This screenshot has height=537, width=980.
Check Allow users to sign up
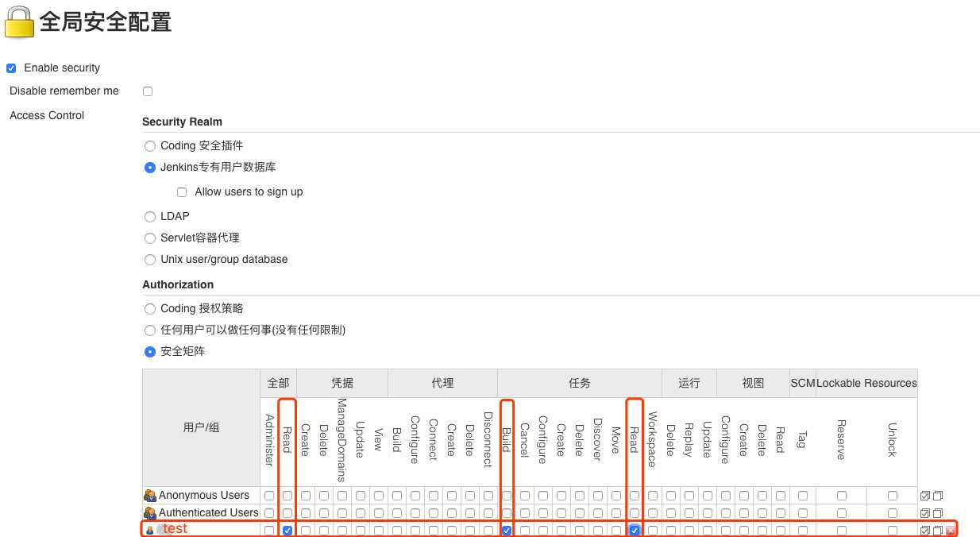[x=182, y=192]
